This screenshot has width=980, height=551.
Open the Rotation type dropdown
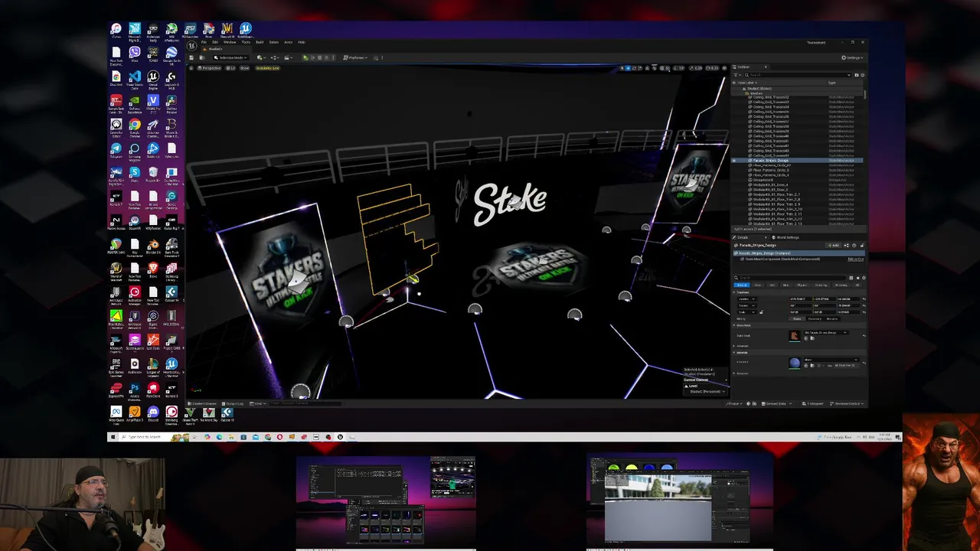[746, 305]
